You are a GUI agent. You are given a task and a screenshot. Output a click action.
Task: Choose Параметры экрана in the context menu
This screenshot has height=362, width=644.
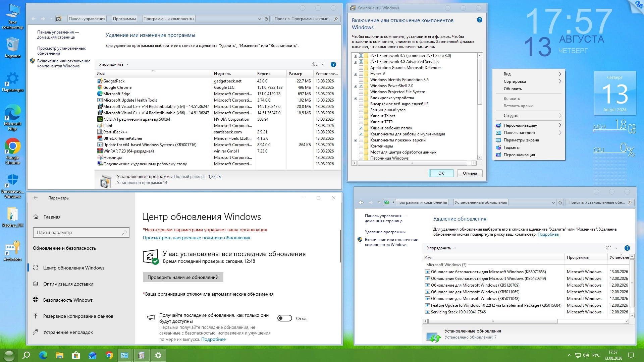coord(529,140)
